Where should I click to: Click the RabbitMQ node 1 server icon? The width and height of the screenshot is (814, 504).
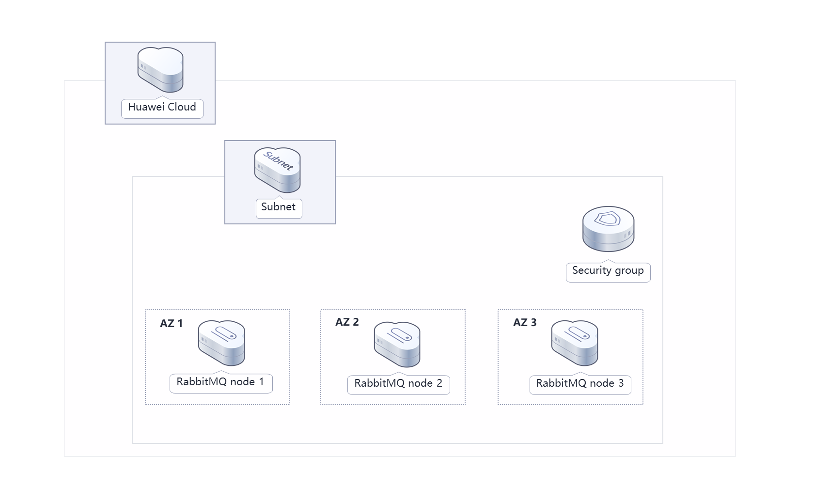pos(221,343)
